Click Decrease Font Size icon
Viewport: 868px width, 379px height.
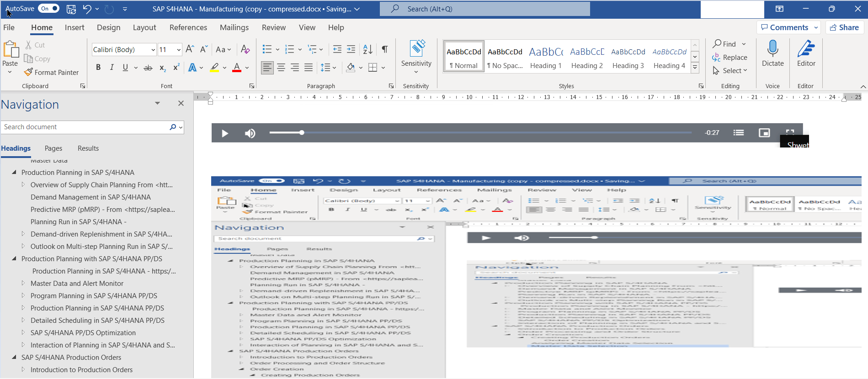pyautogui.click(x=204, y=49)
